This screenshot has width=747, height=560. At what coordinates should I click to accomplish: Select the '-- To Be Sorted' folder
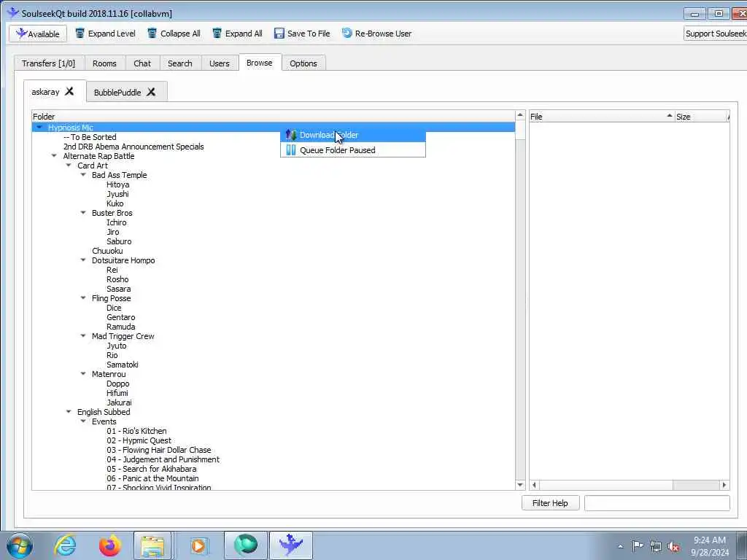[x=90, y=136]
